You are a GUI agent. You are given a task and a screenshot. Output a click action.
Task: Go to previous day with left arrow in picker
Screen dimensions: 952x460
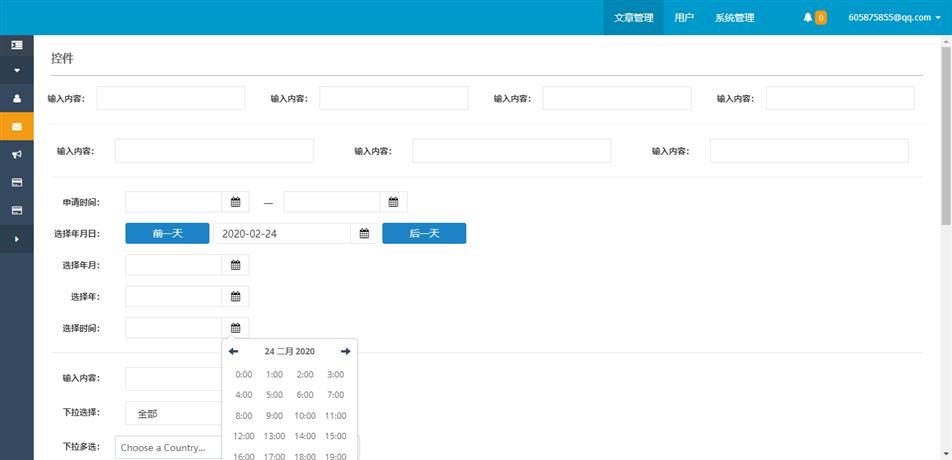point(234,351)
